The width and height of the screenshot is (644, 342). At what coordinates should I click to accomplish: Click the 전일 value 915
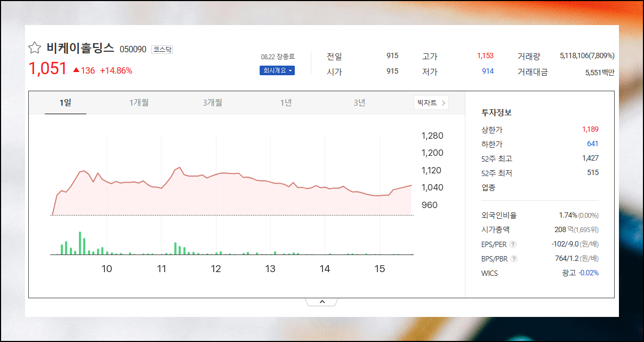click(392, 55)
